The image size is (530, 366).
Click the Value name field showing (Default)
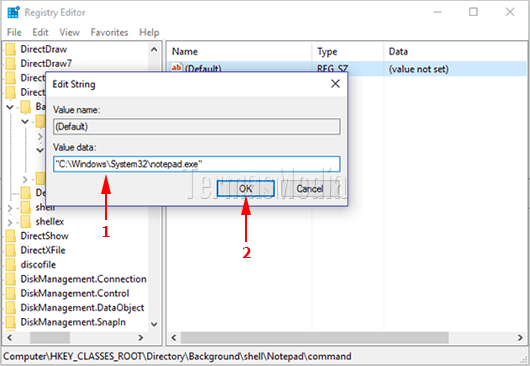tap(196, 126)
